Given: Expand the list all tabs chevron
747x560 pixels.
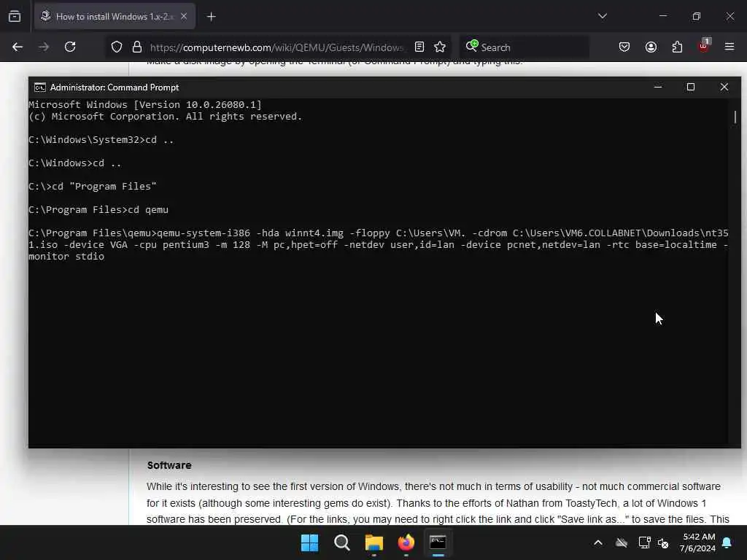Looking at the screenshot, I should [602, 16].
